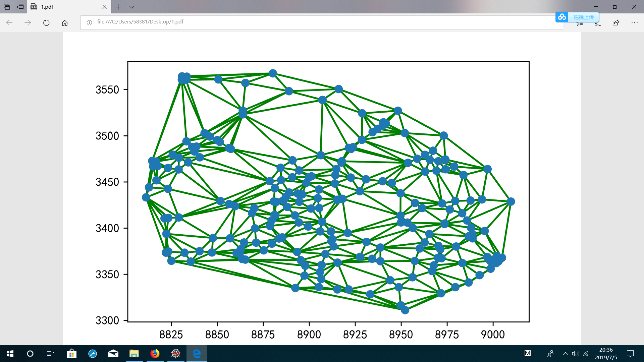Viewport: 644px width, 362px height.
Task: Open the Windows Start menu
Action: coord(10,354)
